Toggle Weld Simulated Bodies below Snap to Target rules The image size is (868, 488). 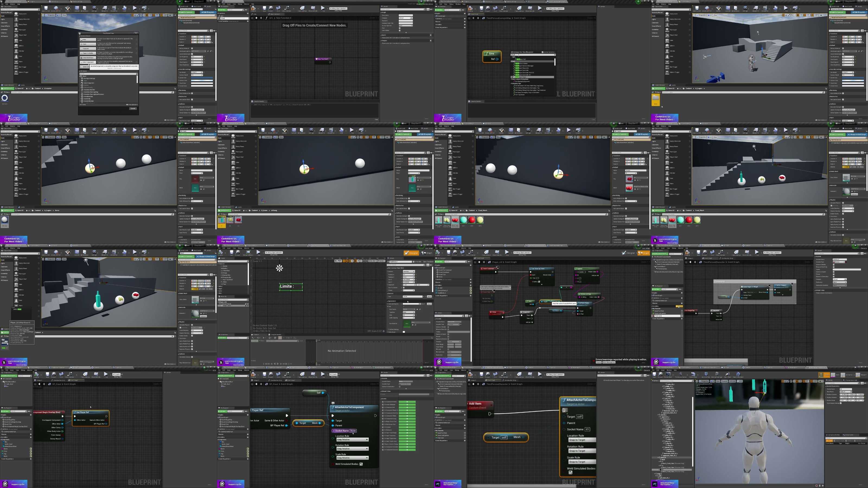click(570, 473)
